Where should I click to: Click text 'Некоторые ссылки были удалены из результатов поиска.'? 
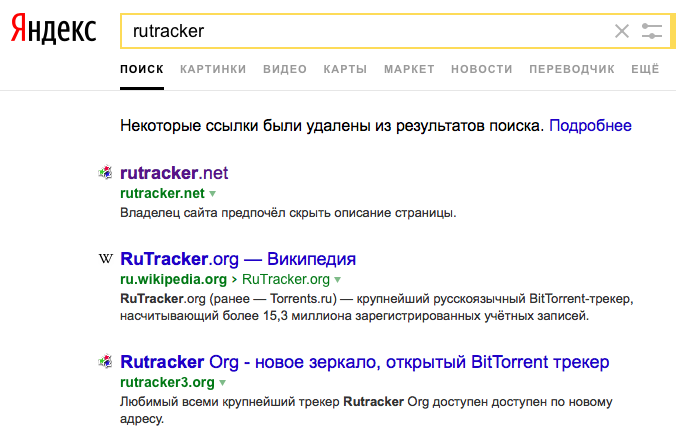[332, 125]
